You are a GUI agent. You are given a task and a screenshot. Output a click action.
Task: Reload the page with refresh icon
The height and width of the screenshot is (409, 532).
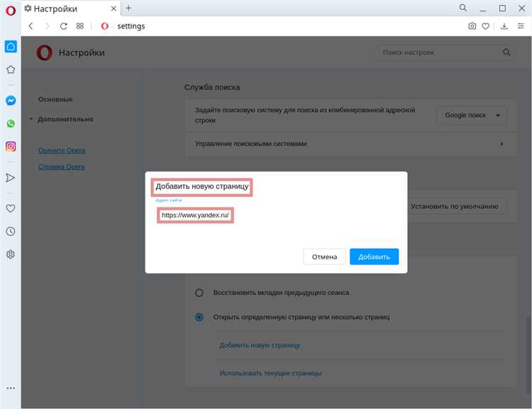coord(63,26)
